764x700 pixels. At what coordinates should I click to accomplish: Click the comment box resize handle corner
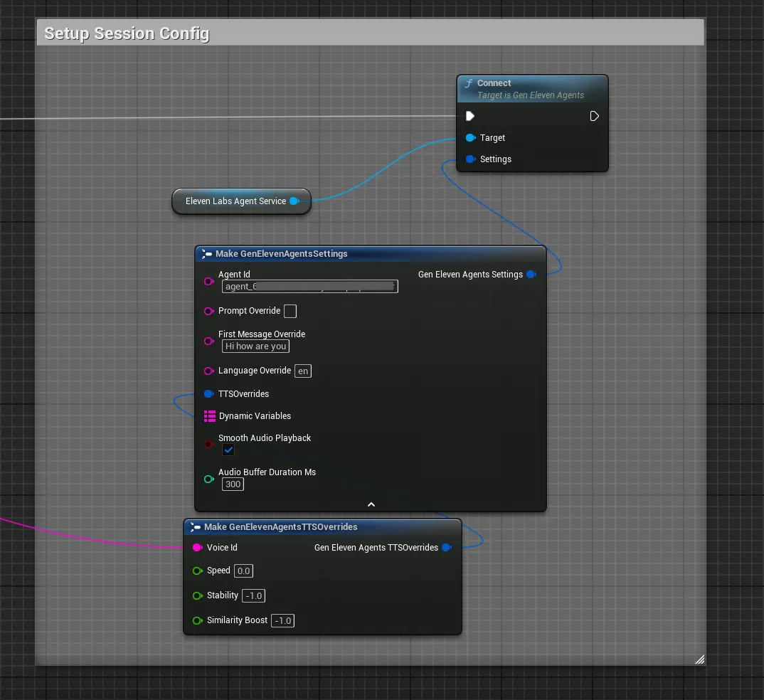point(700,659)
